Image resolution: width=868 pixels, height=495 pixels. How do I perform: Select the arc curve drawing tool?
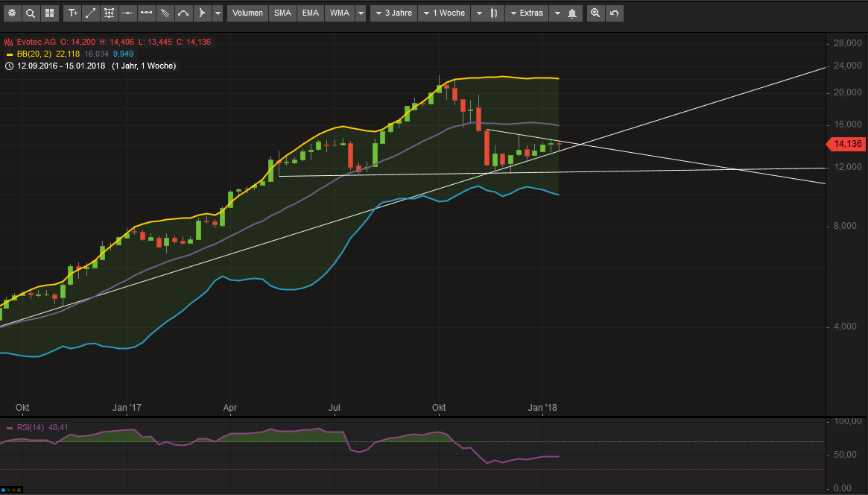coord(183,13)
